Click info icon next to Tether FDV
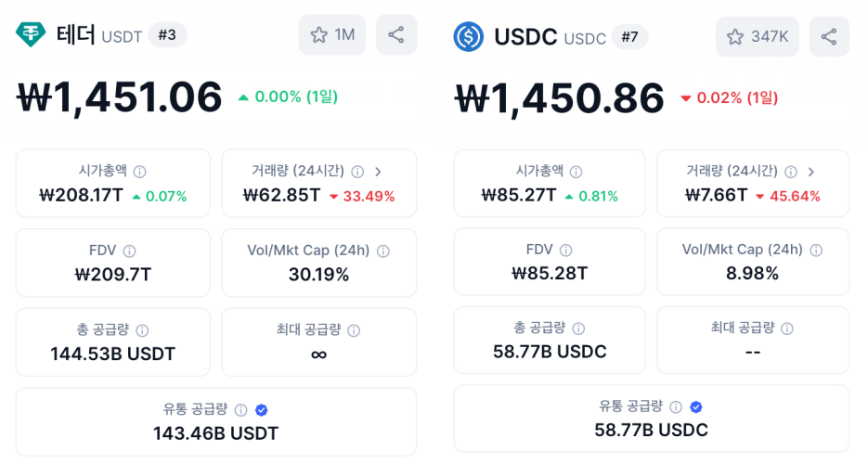 coord(130,251)
